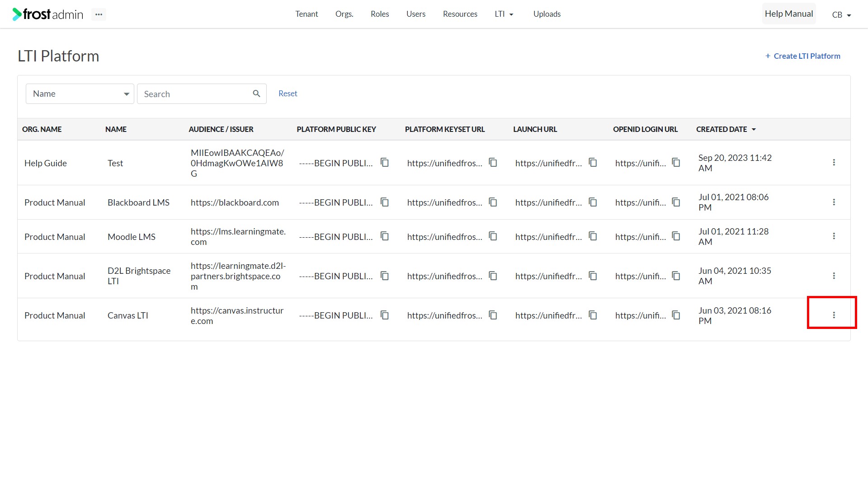Copy launch URL for Blackboard LMS row
The width and height of the screenshot is (868, 488).
click(x=593, y=202)
